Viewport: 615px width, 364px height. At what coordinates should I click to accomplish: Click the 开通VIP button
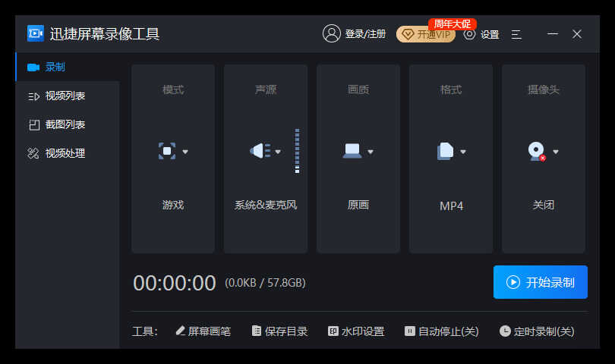click(425, 34)
